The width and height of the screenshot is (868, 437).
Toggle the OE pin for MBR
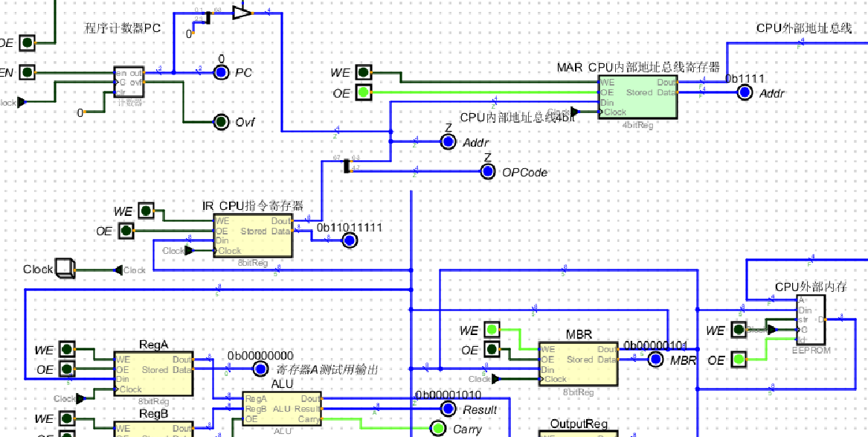click(492, 349)
